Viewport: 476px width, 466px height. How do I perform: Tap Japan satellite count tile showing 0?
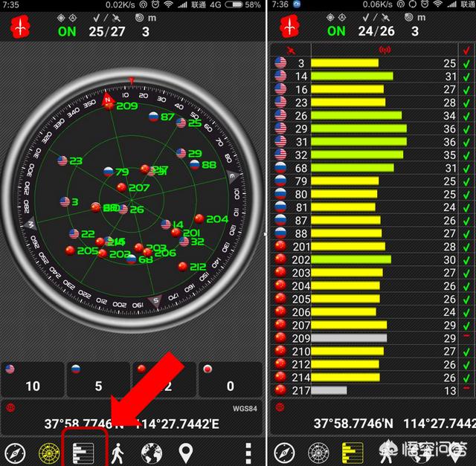click(x=230, y=379)
